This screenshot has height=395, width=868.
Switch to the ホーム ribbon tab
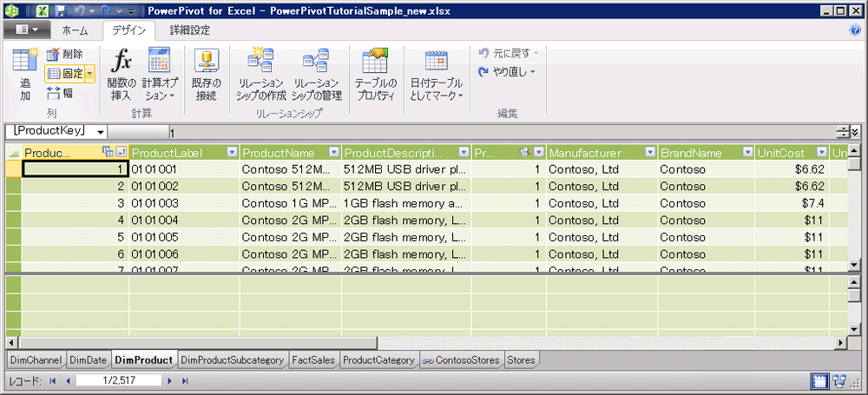tap(75, 30)
